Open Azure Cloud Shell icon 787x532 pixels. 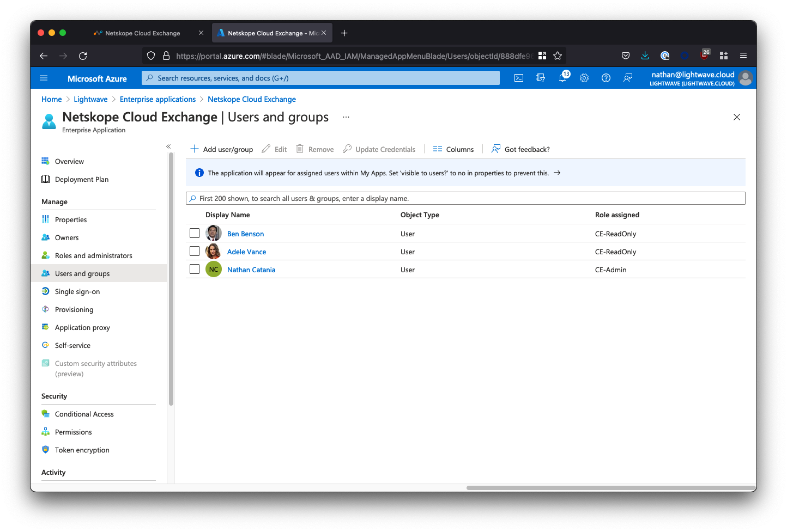tap(519, 78)
